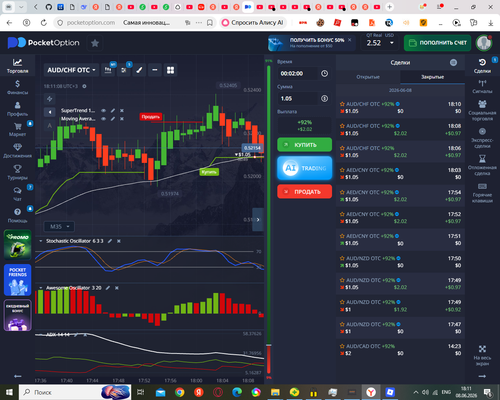
Task: Close the 50% bonus banner
Action: tap(350, 40)
